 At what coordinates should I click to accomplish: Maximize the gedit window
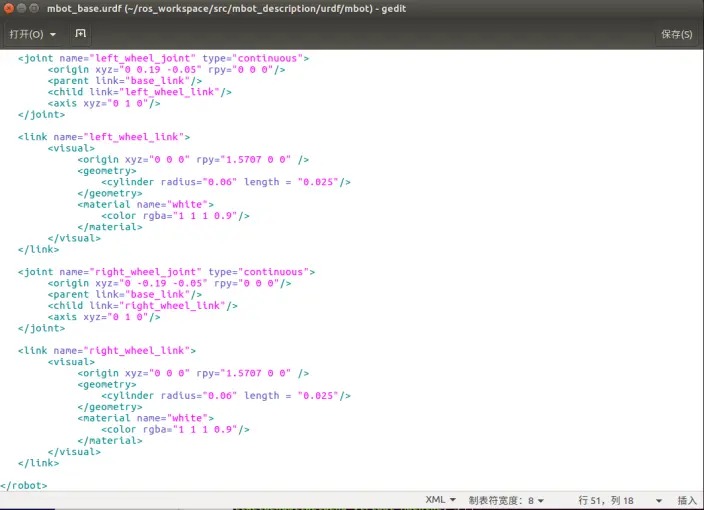coord(34,8)
